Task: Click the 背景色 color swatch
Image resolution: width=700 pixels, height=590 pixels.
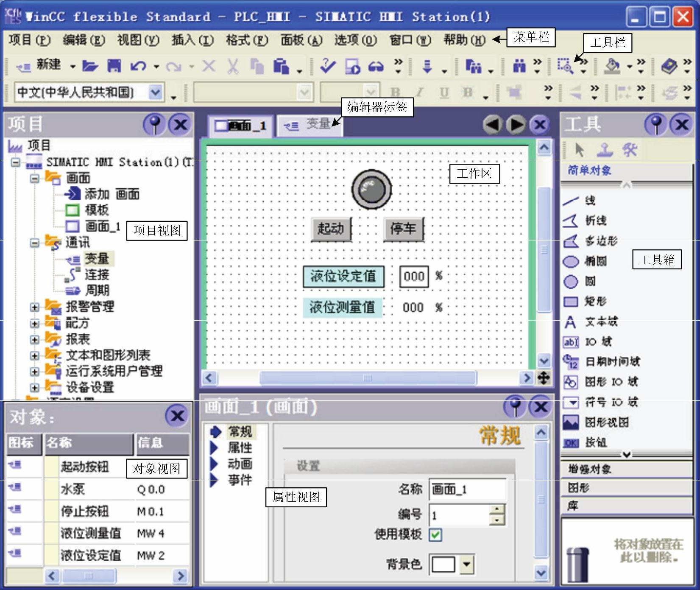Action: click(443, 565)
